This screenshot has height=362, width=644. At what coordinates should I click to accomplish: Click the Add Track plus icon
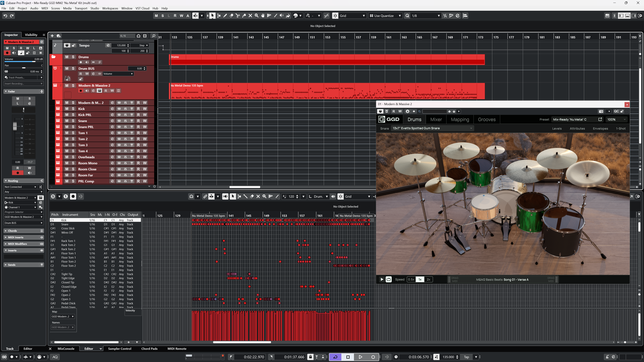click(x=52, y=36)
